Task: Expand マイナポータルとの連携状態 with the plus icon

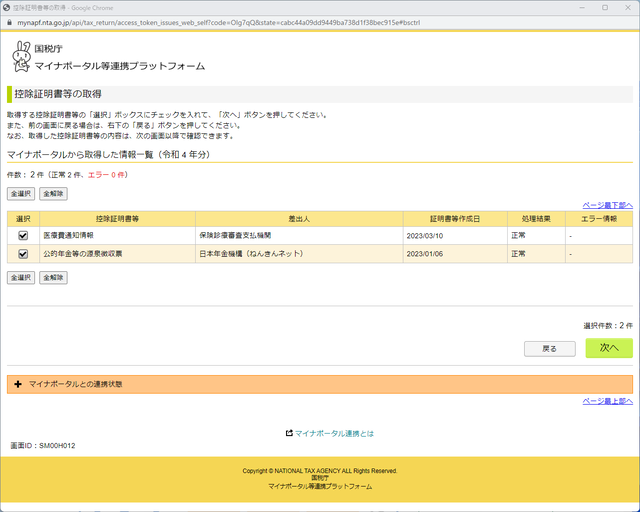Action: click(18, 384)
